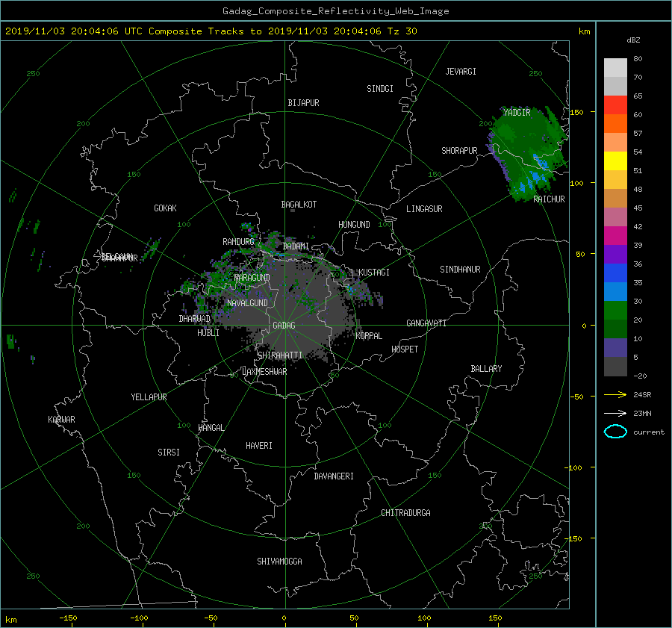Click the GOKAK city label

click(166, 208)
